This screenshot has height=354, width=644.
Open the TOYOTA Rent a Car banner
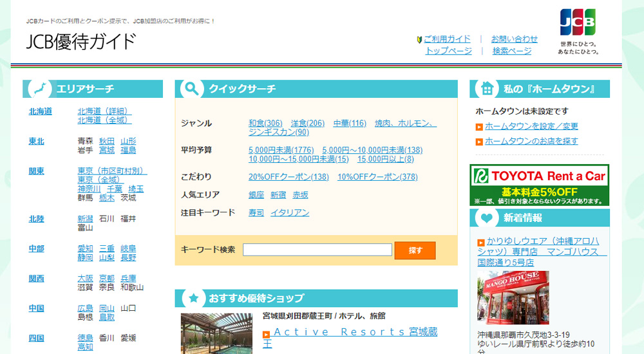tap(539, 185)
